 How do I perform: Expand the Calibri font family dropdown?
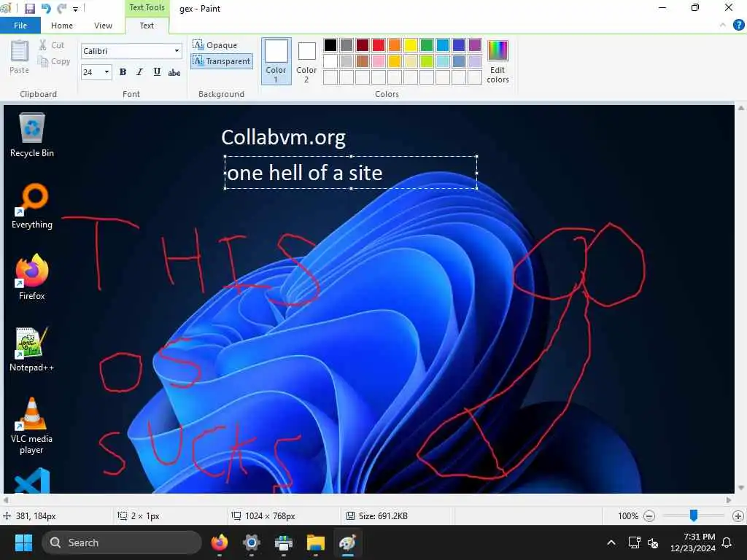coord(177,50)
